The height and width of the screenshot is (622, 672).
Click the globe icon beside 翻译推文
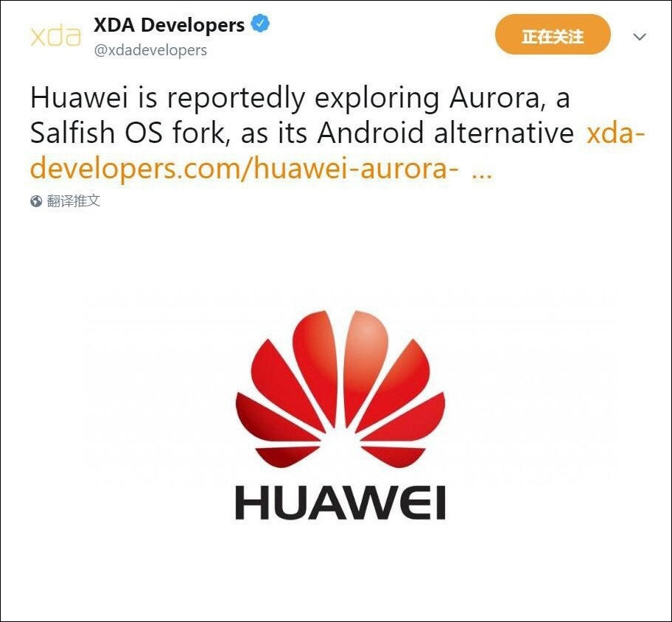tap(36, 200)
